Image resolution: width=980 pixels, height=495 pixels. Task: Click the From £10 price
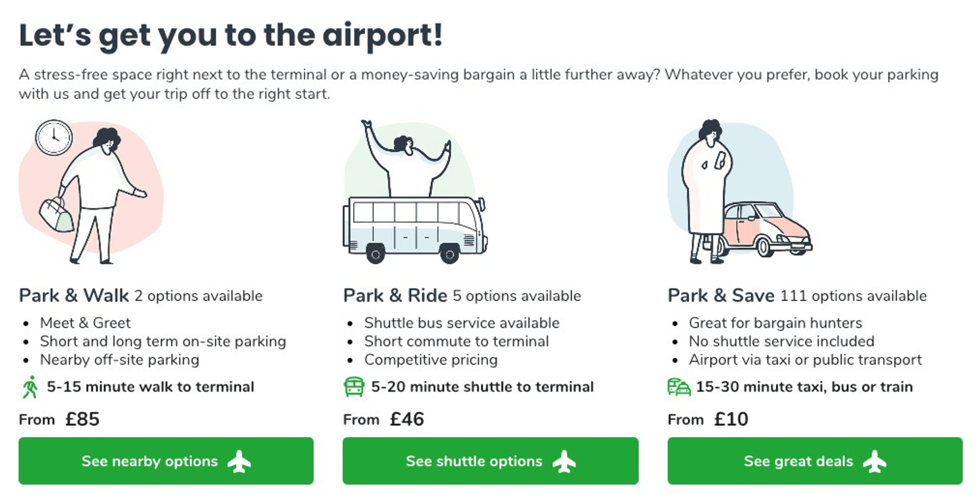click(708, 419)
